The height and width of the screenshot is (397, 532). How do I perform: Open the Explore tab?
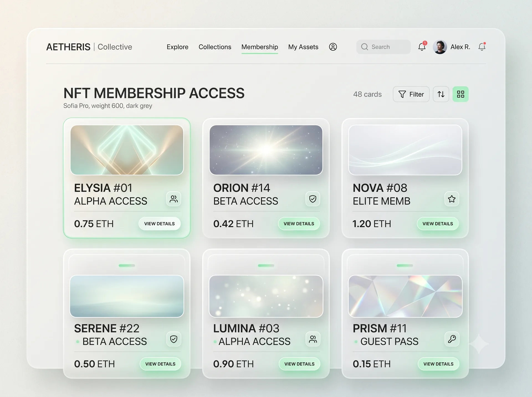coord(177,47)
